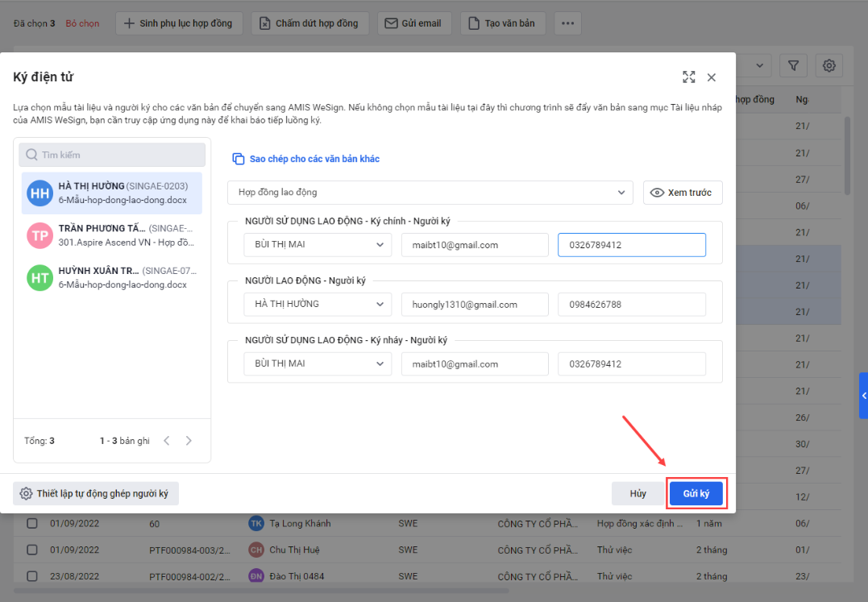Edit phone 0984626788 field
Screen dimensions: 868x602
[632, 305]
